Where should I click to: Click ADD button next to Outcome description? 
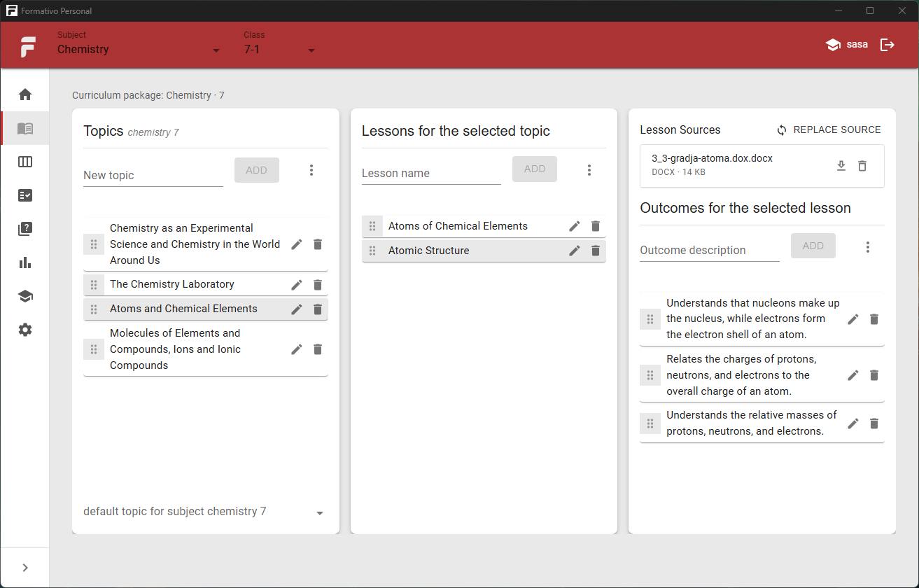click(x=813, y=246)
